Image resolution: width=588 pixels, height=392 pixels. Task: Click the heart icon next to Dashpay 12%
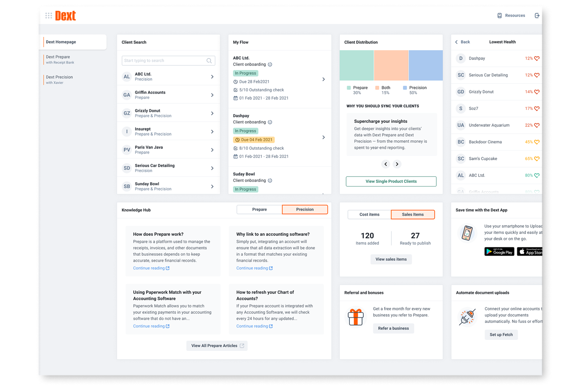pos(537,58)
